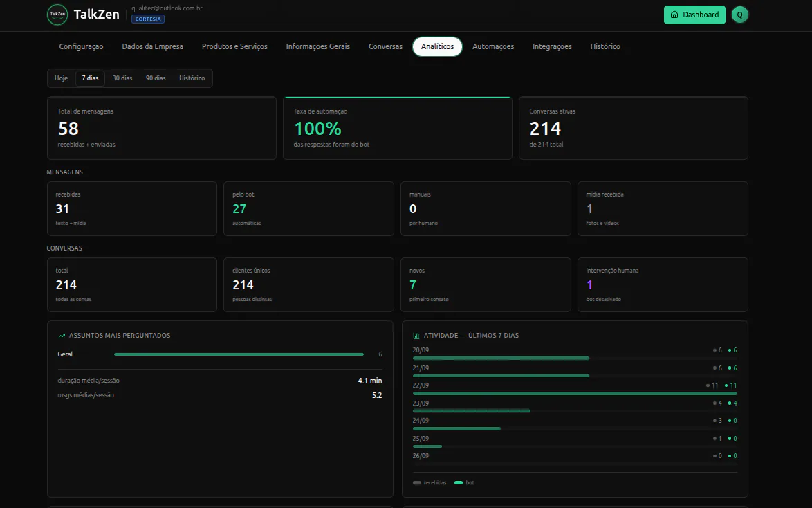Click the green bot legend swatch
This screenshot has height=508, width=812.
459,483
